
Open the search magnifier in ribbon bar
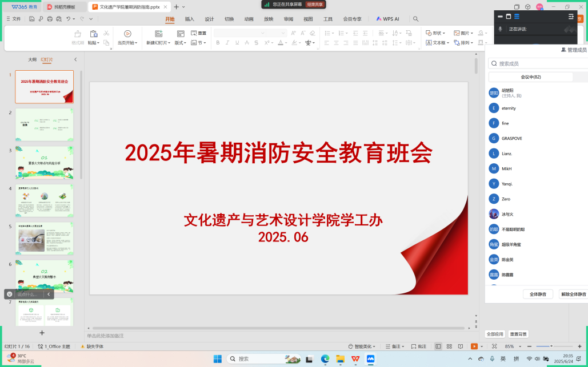point(415,19)
